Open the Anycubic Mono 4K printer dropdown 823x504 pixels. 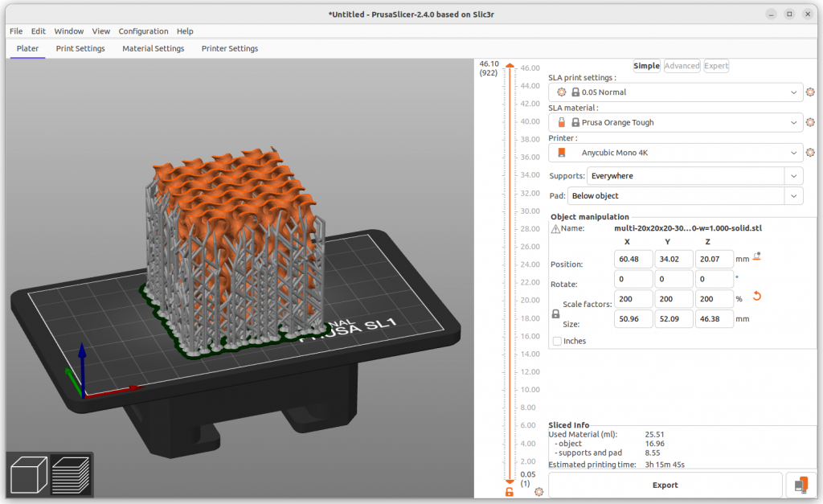tap(675, 153)
